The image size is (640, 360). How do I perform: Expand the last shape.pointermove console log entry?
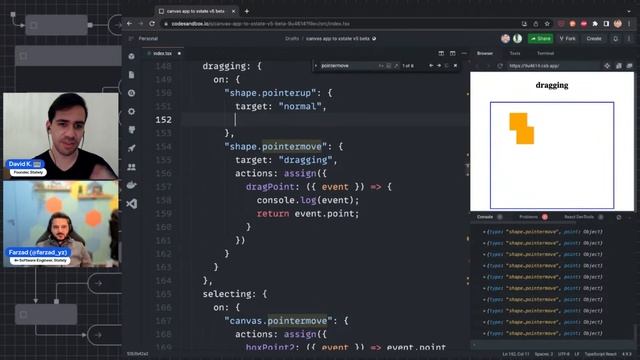[484, 333]
